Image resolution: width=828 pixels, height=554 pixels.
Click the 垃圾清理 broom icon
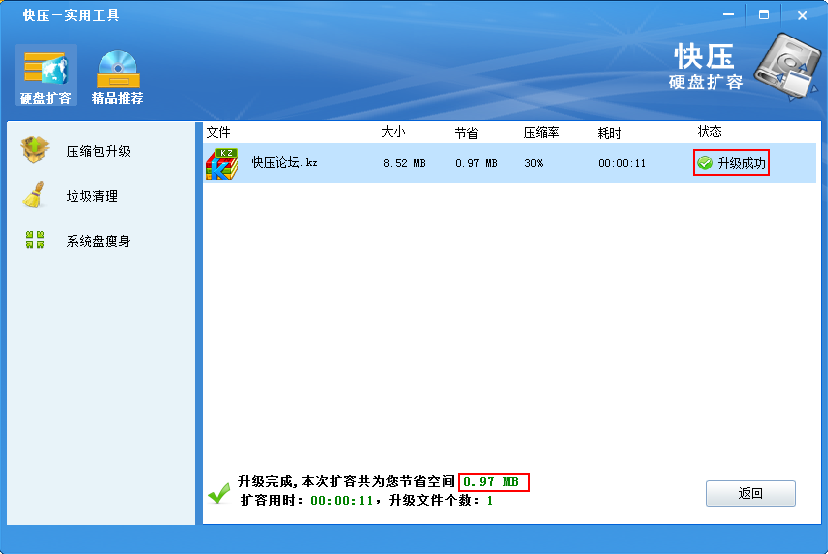point(35,196)
